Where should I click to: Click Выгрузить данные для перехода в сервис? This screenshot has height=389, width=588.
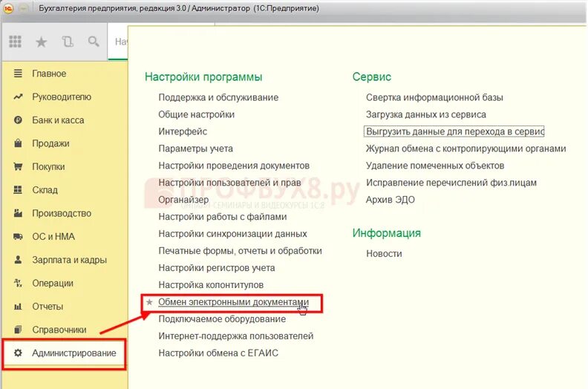point(454,131)
